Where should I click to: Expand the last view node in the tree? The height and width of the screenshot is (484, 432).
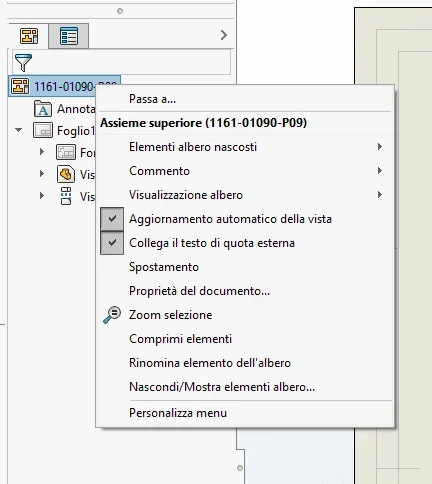pos(42,195)
